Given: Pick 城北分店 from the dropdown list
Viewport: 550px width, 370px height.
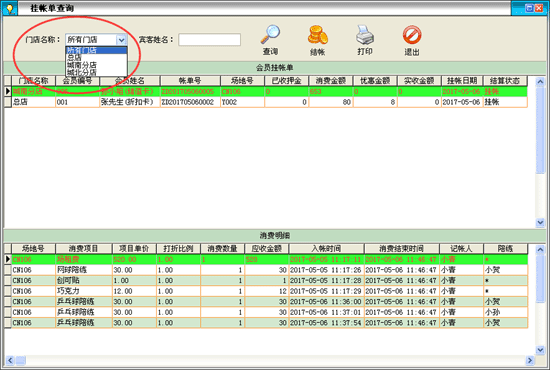Looking at the screenshot, I should [x=96, y=72].
